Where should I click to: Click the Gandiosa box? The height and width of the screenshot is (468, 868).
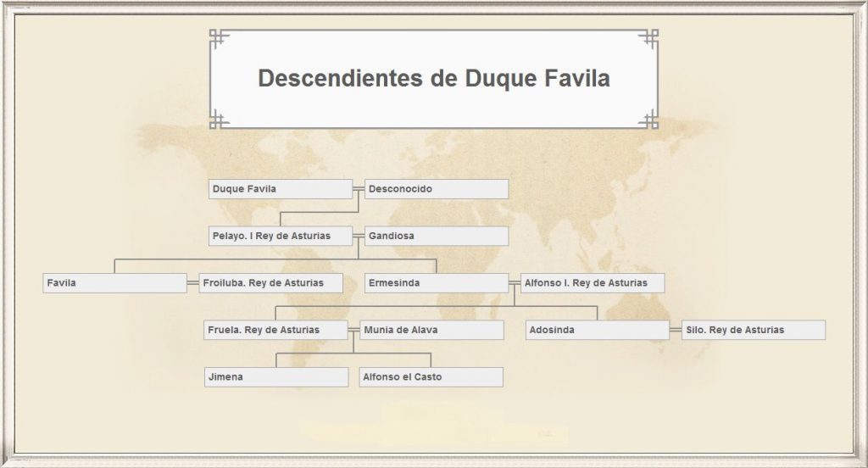(x=437, y=236)
